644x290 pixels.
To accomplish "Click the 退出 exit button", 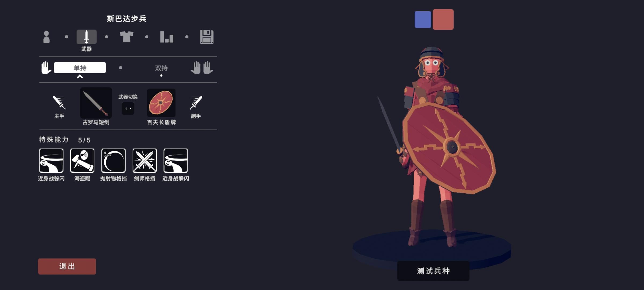I will click(67, 266).
